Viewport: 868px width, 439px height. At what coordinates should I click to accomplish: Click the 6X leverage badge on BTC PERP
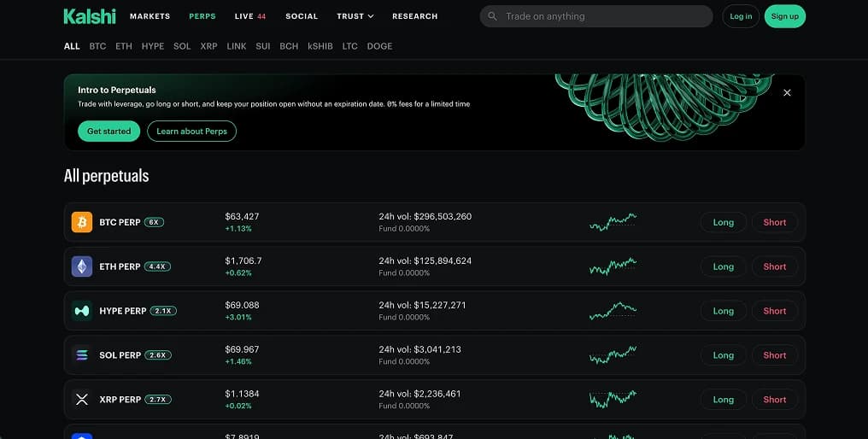[154, 222]
